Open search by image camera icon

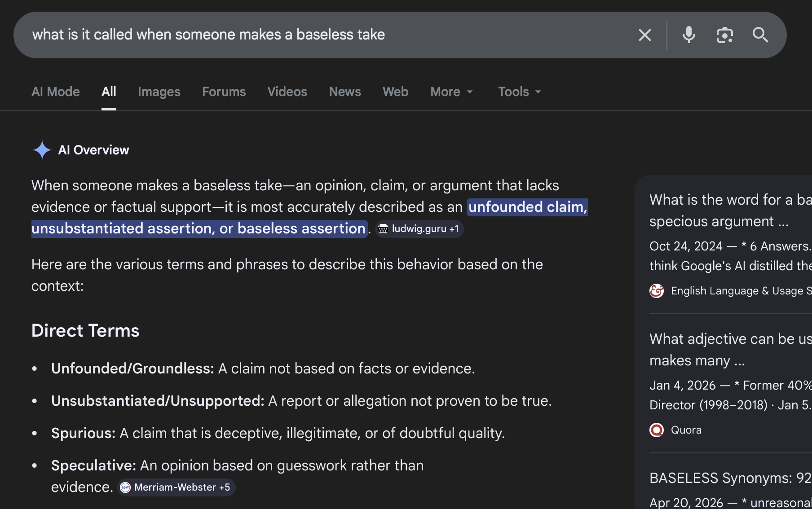(724, 35)
